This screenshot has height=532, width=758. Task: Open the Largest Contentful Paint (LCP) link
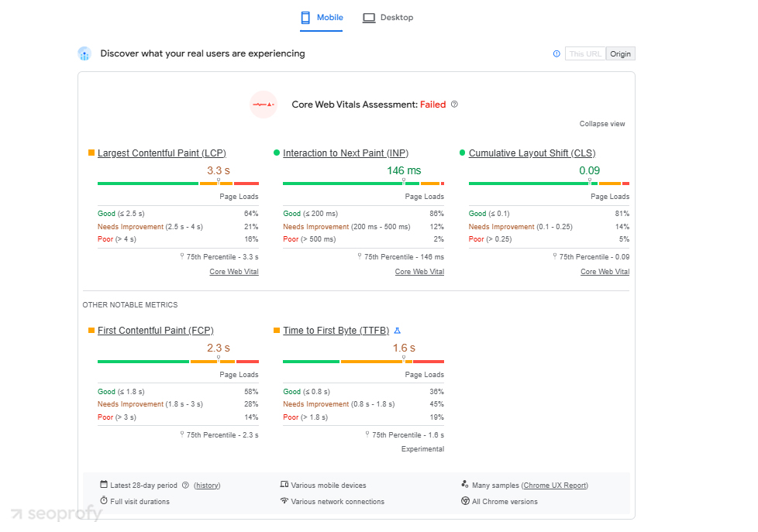(161, 153)
